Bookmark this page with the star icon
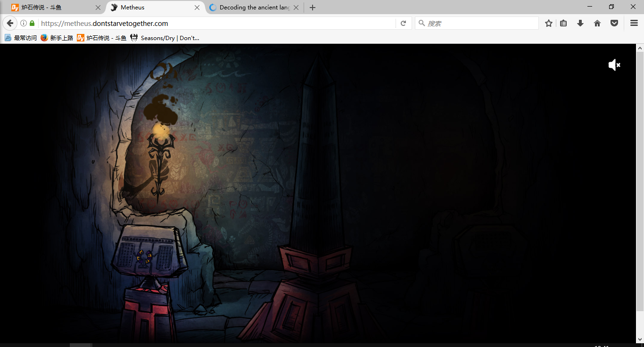The image size is (644, 347). tap(549, 23)
